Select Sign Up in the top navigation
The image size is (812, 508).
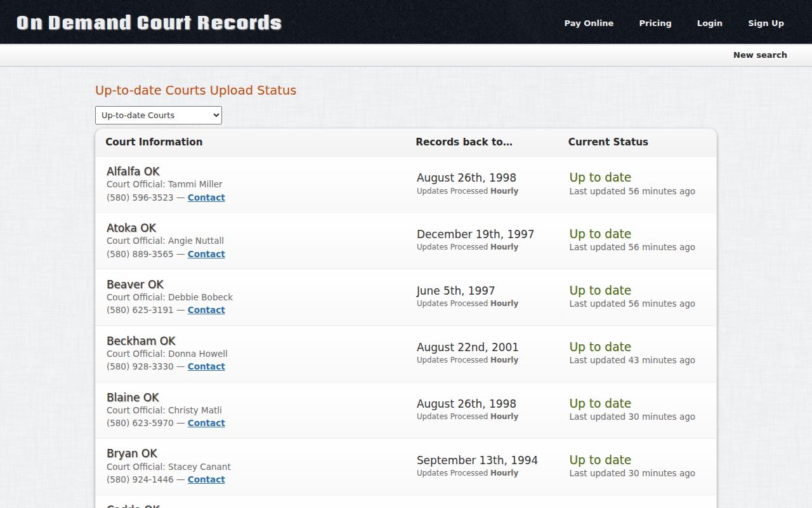(x=766, y=23)
